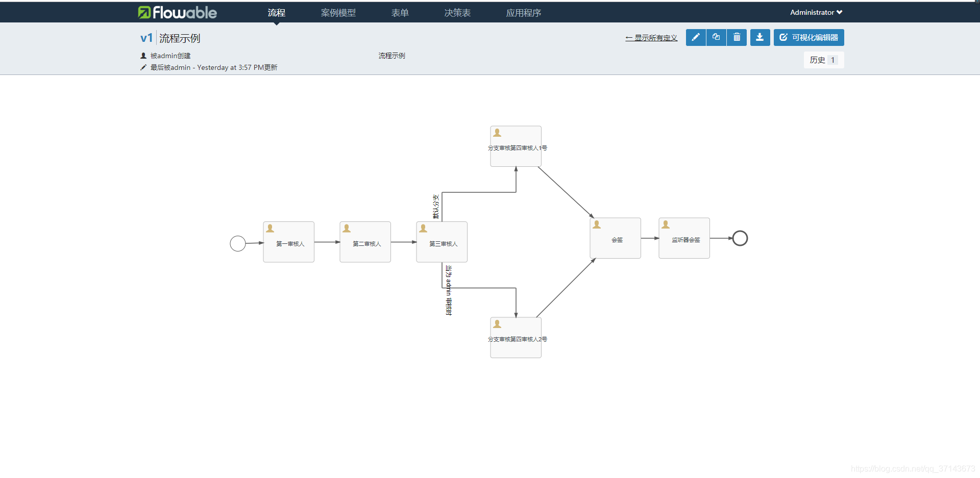Click user icon on 监听器会签 task
980x478 pixels.
[666, 224]
